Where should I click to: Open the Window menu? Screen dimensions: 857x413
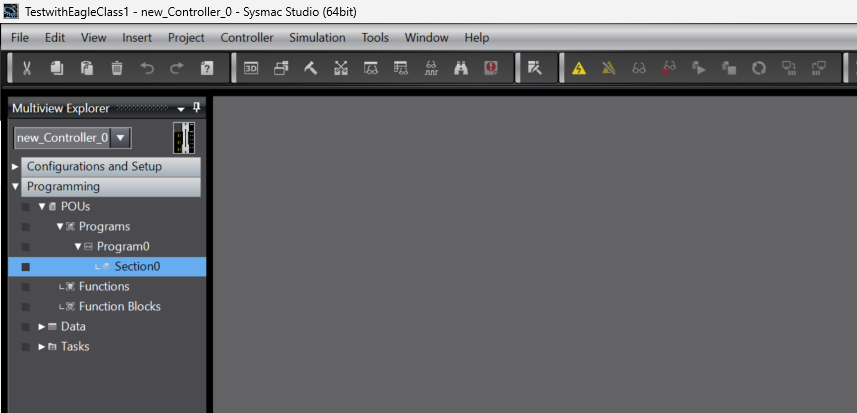(x=426, y=38)
